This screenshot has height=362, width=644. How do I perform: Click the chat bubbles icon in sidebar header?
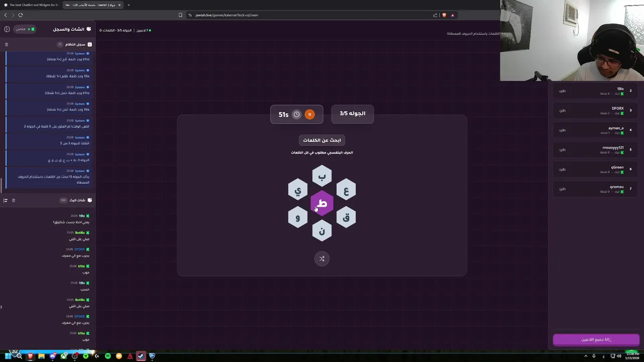[x=89, y=29]
